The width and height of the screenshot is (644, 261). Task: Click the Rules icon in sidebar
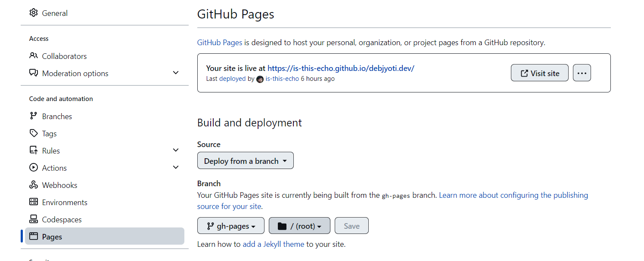point(34,150)
